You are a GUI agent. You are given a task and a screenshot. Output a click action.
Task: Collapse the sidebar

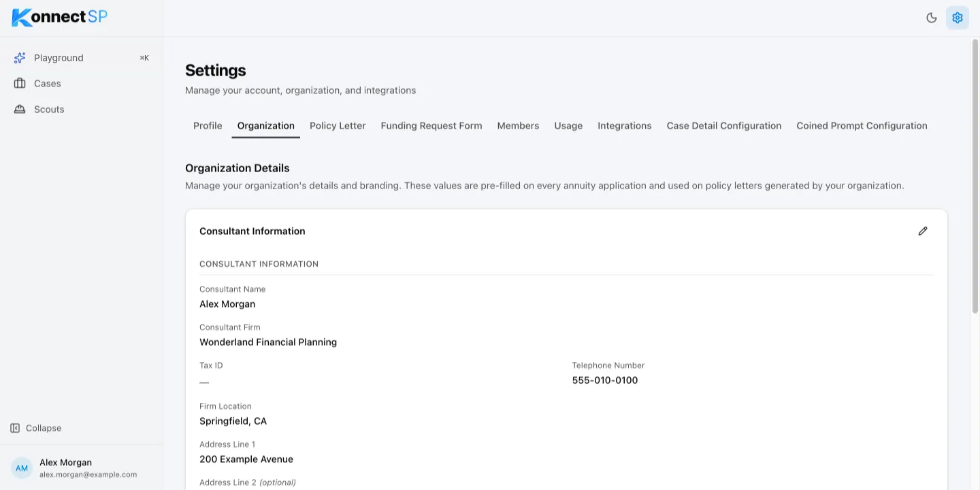pyautogui.click(x=36, y=428)
